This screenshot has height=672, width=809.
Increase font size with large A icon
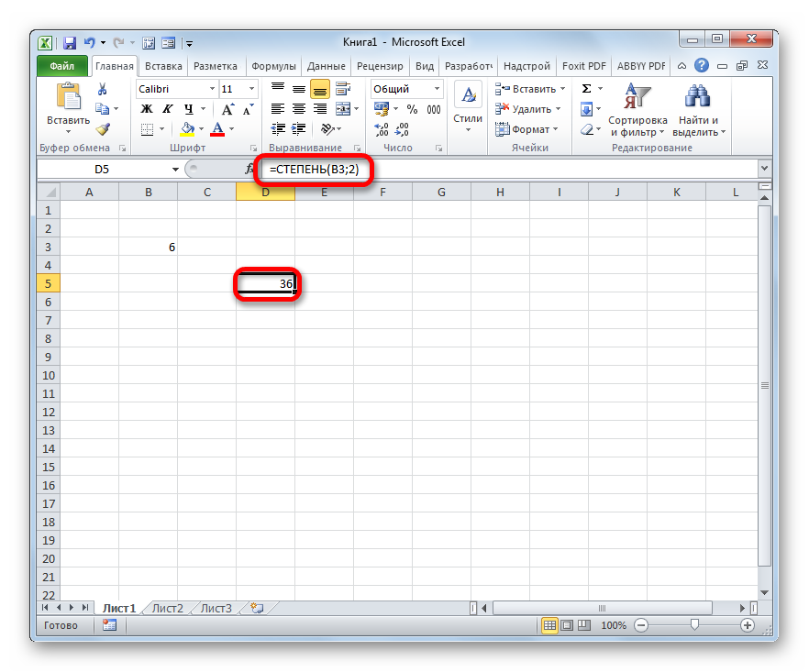click(229, 109)
